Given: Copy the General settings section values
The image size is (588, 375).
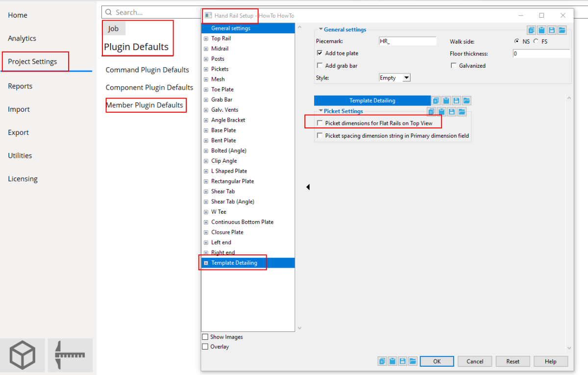Looking at the screenshot, I should (532, 30).
